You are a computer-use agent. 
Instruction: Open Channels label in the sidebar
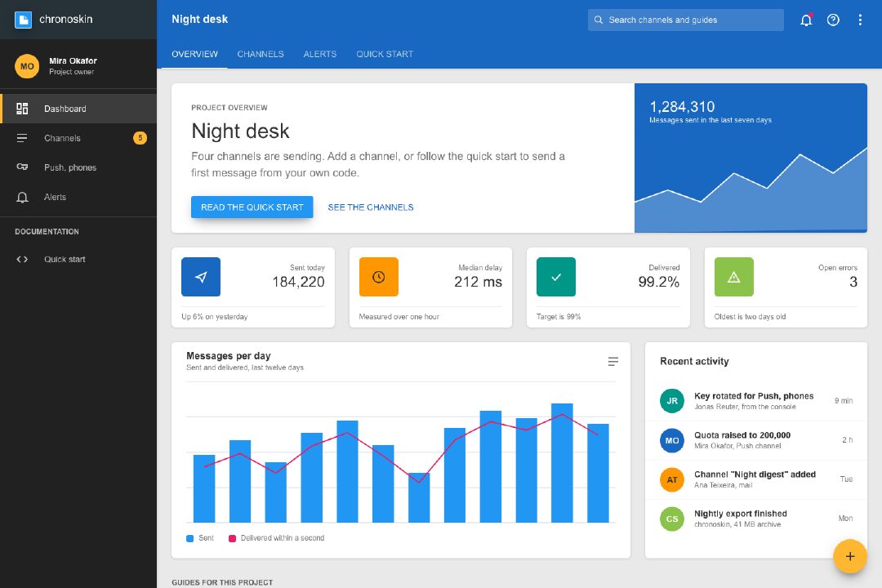pos(62,138)
